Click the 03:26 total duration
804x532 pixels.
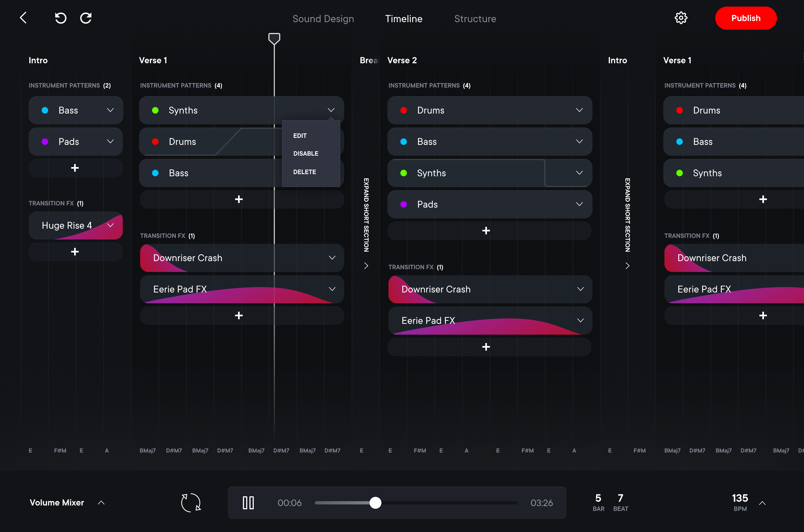(x=542, y=503)
